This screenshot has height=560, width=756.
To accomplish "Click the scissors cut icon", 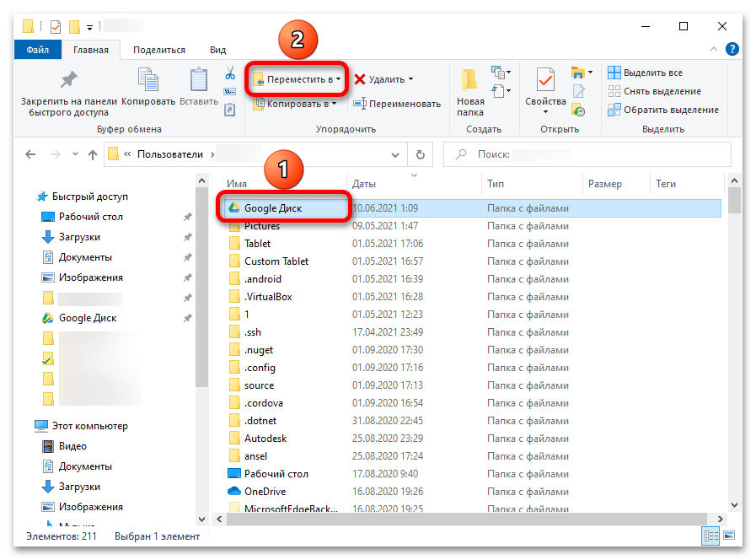I will point(230,73).
